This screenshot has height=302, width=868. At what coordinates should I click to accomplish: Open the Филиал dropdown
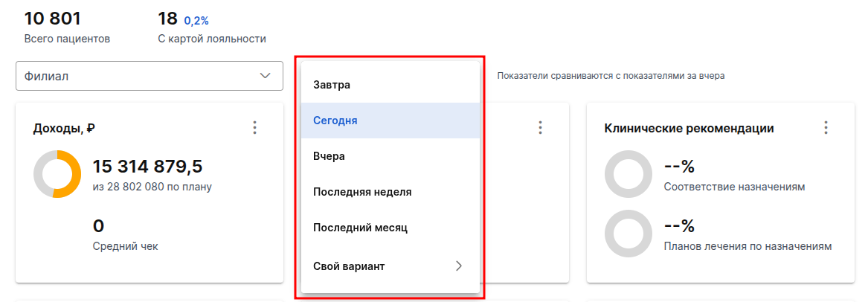pyautogui.click(x=150, y=76)
